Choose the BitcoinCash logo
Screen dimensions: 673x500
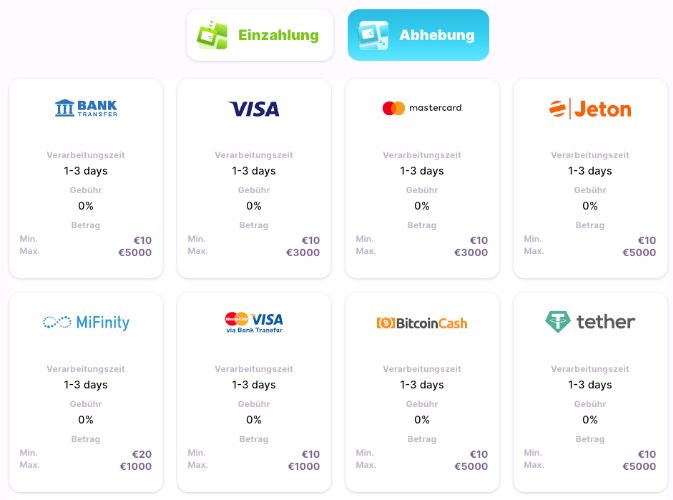tap(422, 323)
